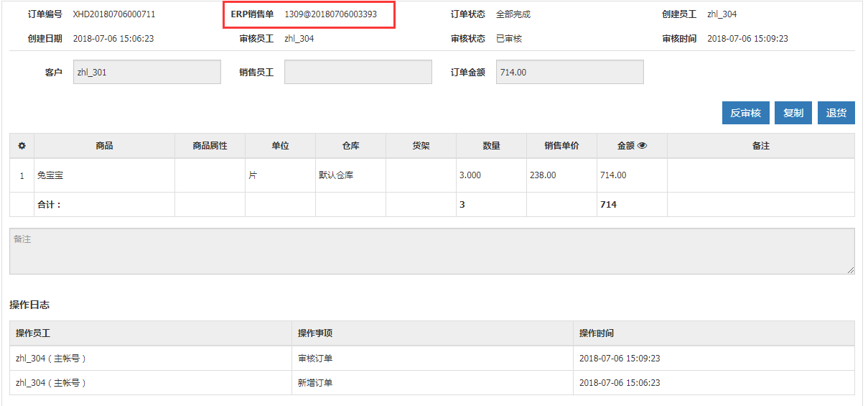Image resolution: width=868 pixels, height=406 pixels.
Task: Click the 商品 column header
Action: coord(104,146)
